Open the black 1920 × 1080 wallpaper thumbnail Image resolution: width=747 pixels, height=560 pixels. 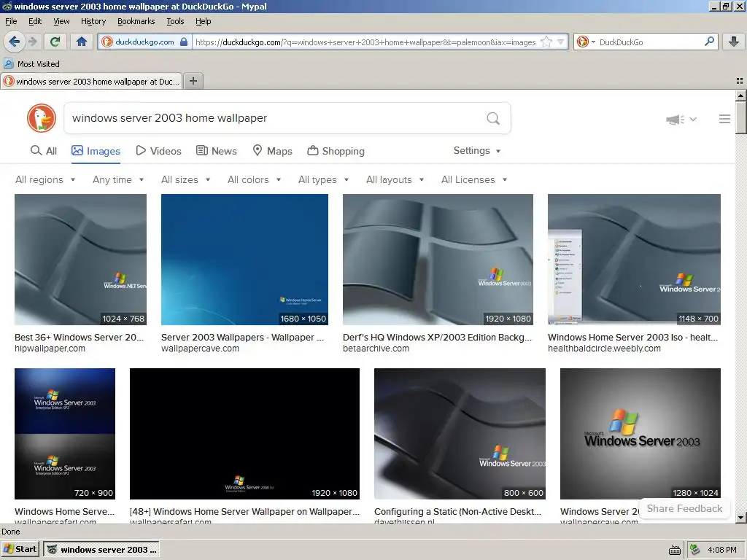[x=244, y=434]
